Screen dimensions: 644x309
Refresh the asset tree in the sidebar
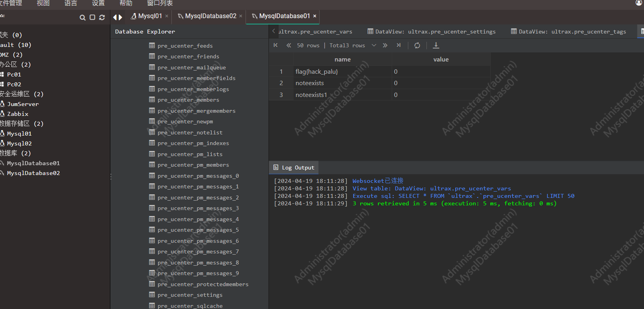click(102, 17)
